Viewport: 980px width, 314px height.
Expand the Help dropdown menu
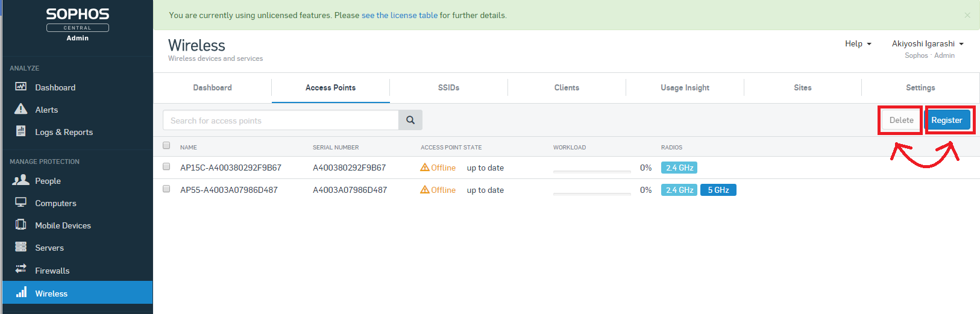(x=858, y=43)
